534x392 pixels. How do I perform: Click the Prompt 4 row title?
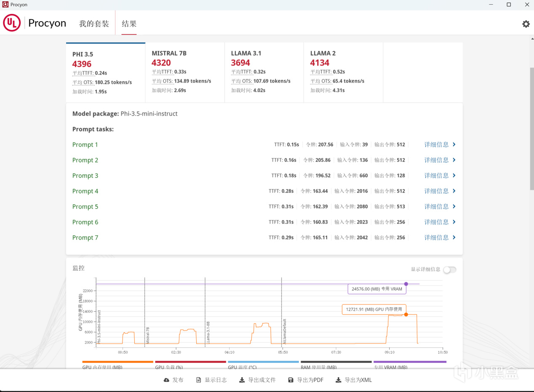tap(85, 191)
